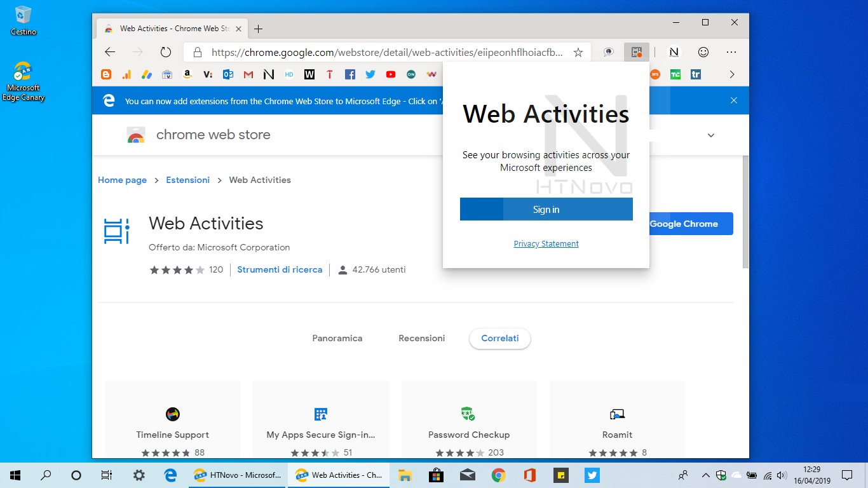Click the star rating of Web Activities

176,269
